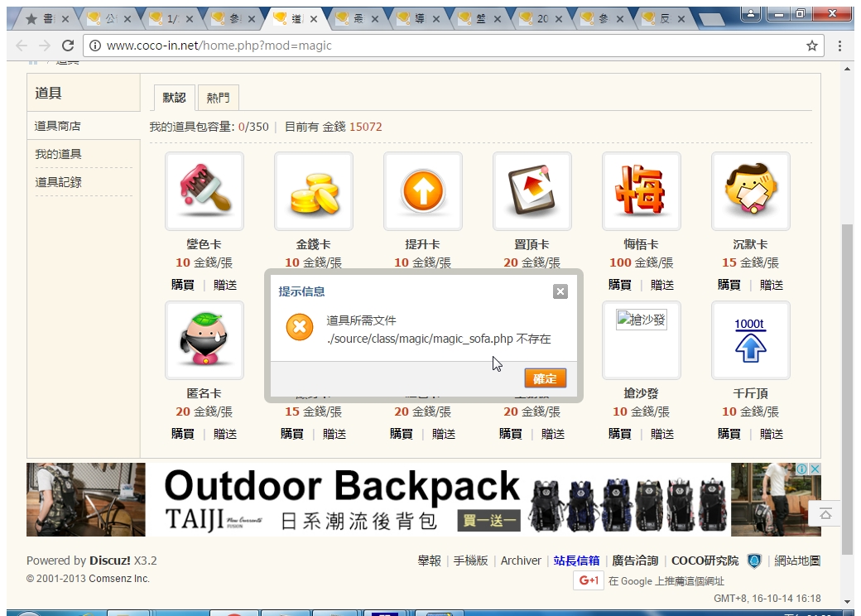
Task: Click 贈送 under 匿名卡
Action: [225, 434]
